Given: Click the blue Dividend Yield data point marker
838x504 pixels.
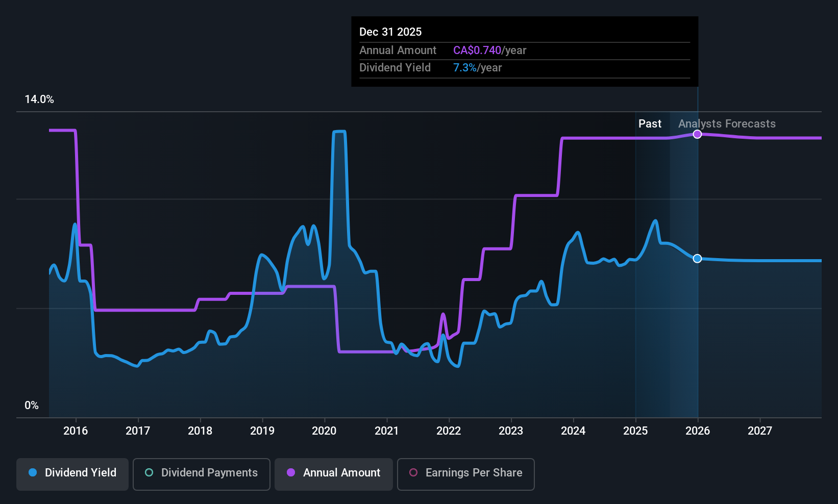Looking at the screenshot, I should click(697, 259).
